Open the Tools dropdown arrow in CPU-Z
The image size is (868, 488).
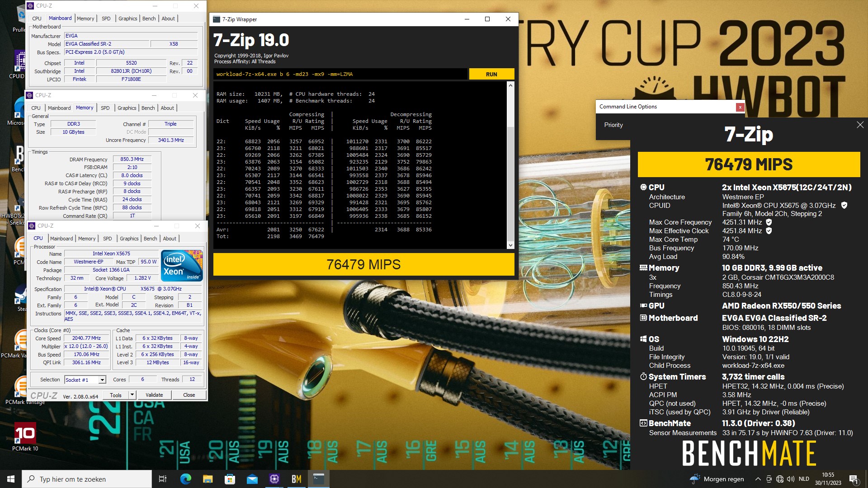tap(132, 395)
